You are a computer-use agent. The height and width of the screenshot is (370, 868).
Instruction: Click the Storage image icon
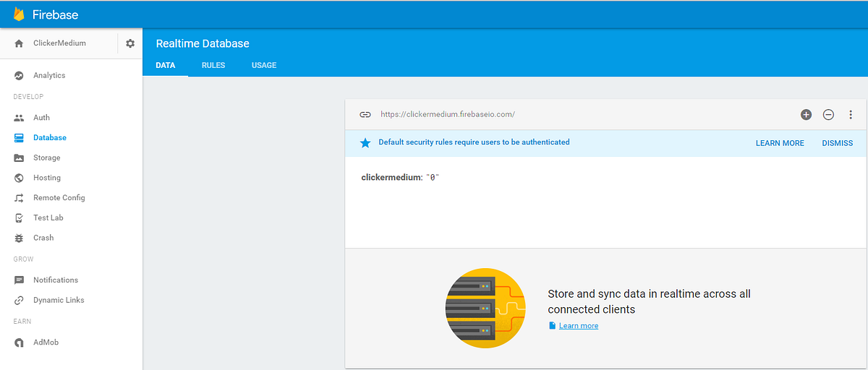(x=20, y=158)
